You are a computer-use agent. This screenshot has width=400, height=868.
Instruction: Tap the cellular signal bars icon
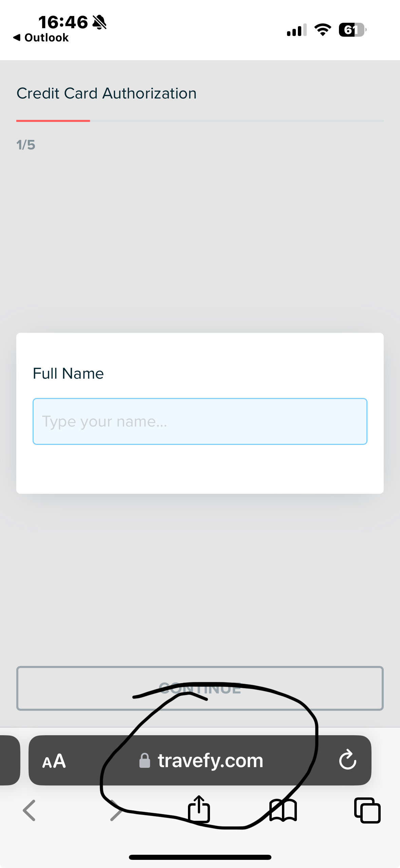(x=297, y=30)
